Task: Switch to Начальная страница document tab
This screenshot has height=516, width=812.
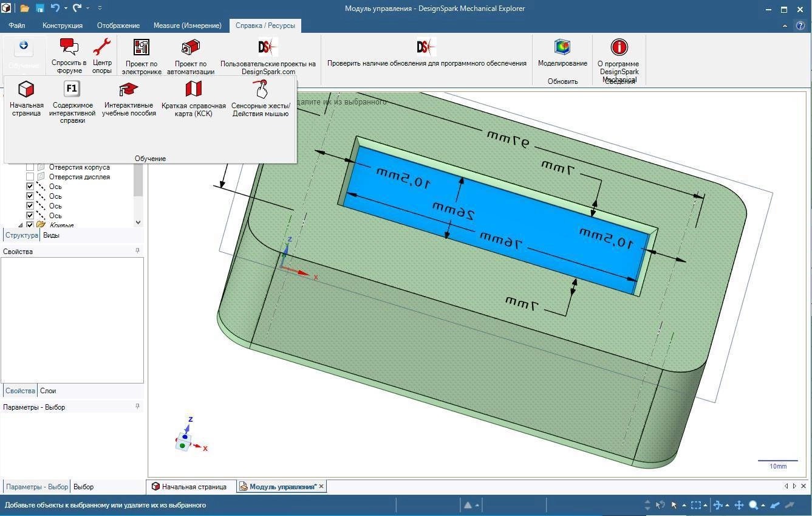Action: 189,487
